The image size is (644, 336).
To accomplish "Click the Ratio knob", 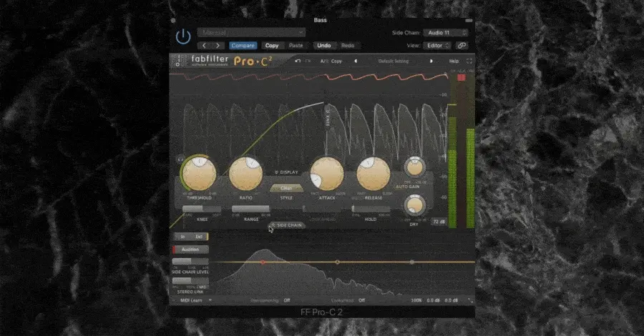I will coord(245,174).
